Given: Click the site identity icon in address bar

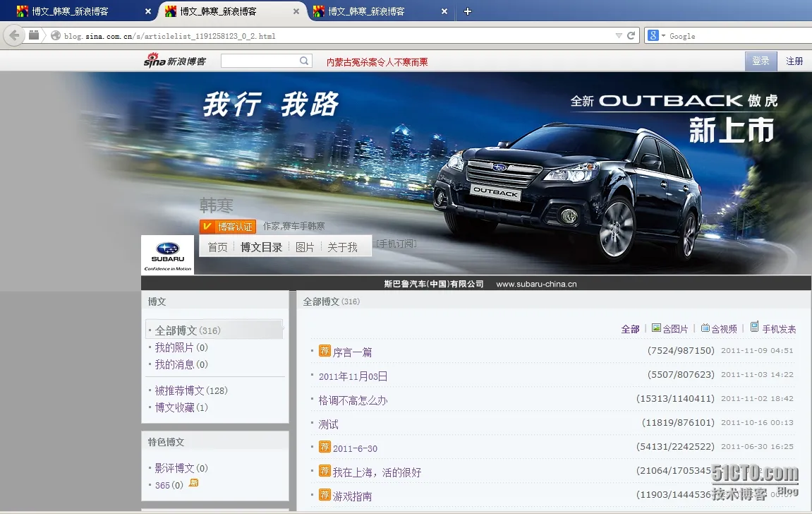Looking at the screenshot, I should [x=56, y=36].
